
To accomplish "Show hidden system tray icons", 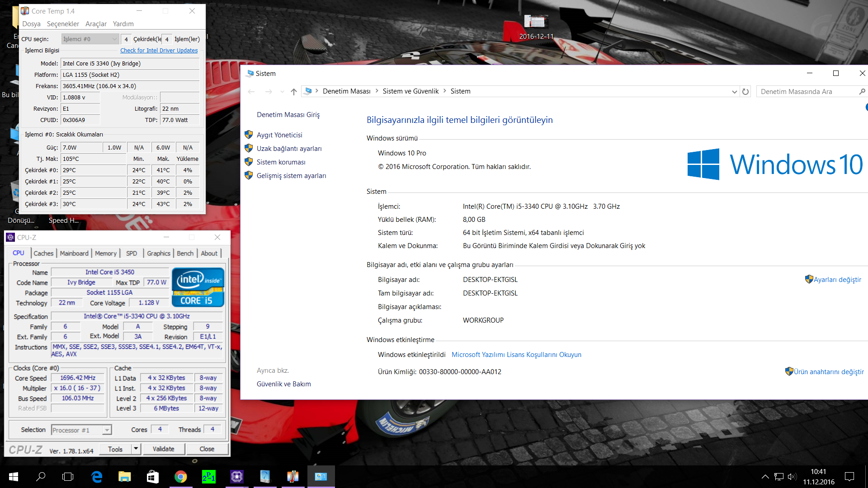I will [x=765, y=477].
